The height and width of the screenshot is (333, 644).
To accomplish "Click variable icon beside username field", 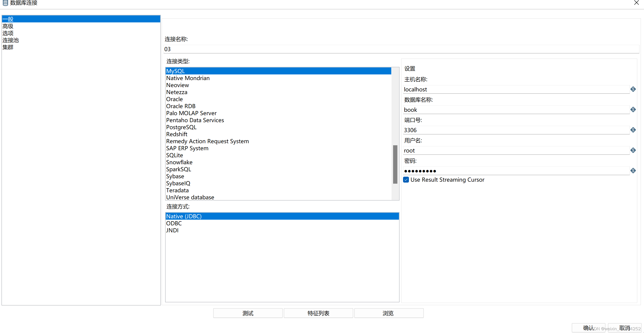I will coord(633,150).
